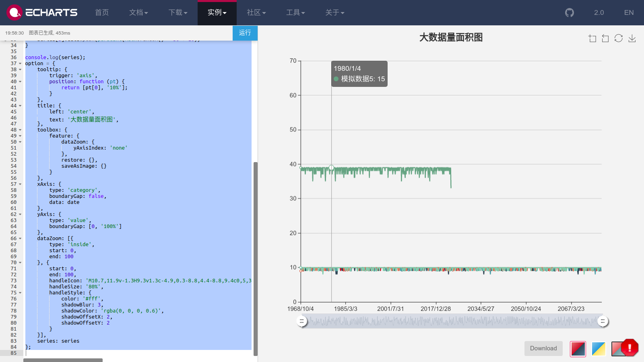The width and height of the screenshot is (644, 362).
Task: Open GitHub via the octocat icon
Action: coord(569,12)
